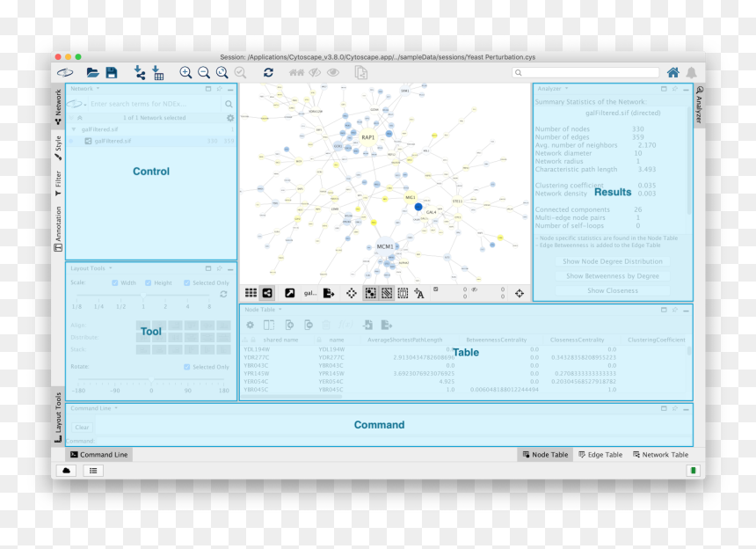Open notifications bell icon
The width and height of the screenshot is (756, 549).
(x=692, y=73)
